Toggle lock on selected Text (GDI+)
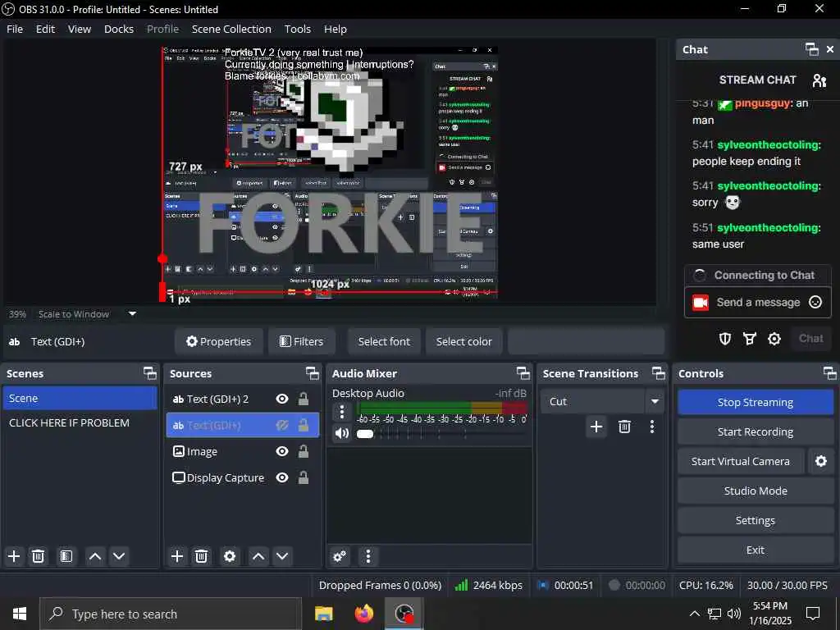Image resolution: width=840 pixels, height=630 pixels. click(x=304, y=426)
